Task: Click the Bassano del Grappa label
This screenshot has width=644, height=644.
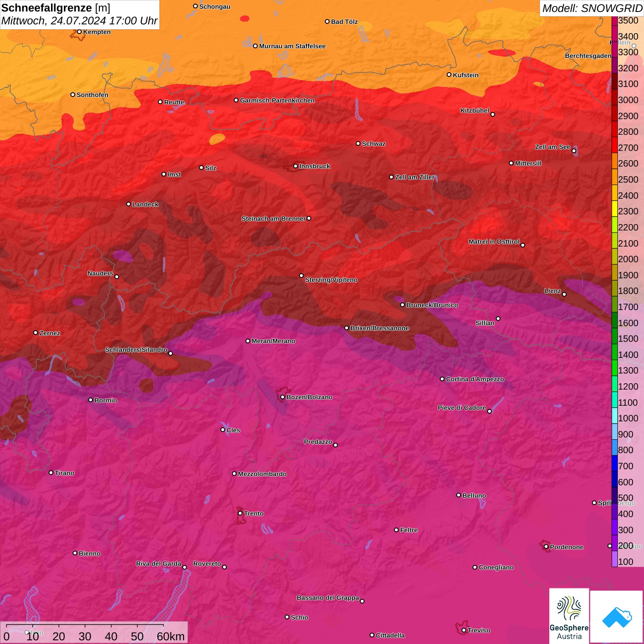Action: 328,598
